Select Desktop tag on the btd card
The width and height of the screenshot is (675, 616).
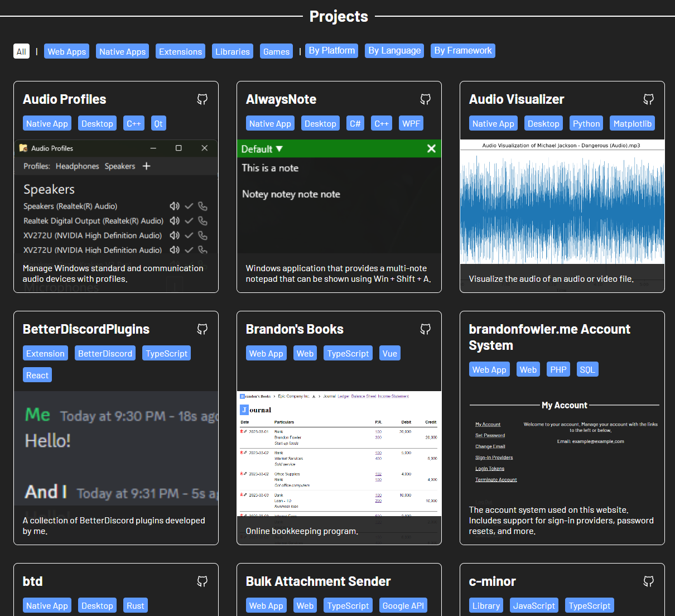click(x=97, y=605)
